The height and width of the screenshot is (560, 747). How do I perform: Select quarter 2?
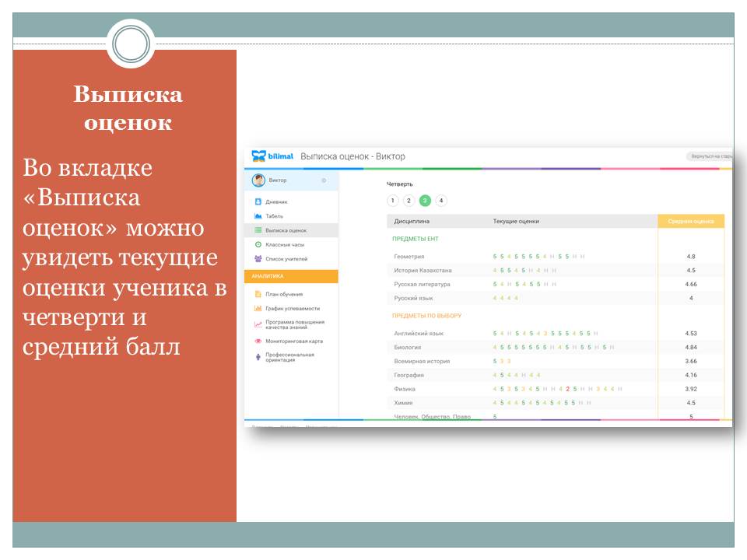[409, 201]
